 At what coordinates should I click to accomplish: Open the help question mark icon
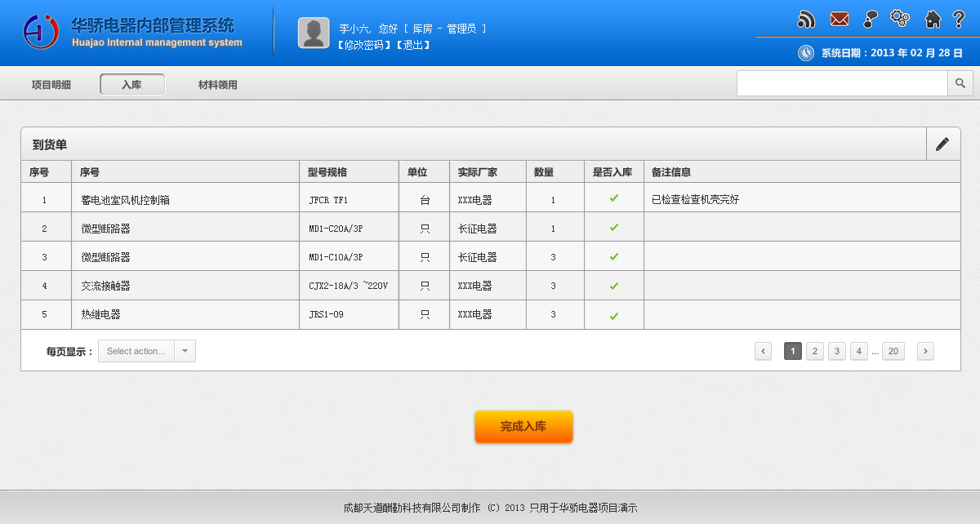pos(959,20)
